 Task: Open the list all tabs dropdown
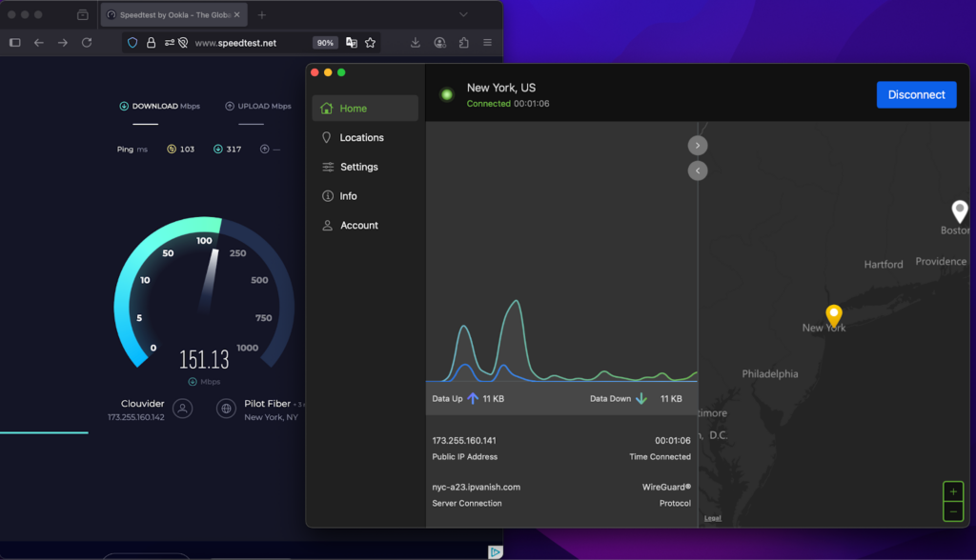coord(463,14)
